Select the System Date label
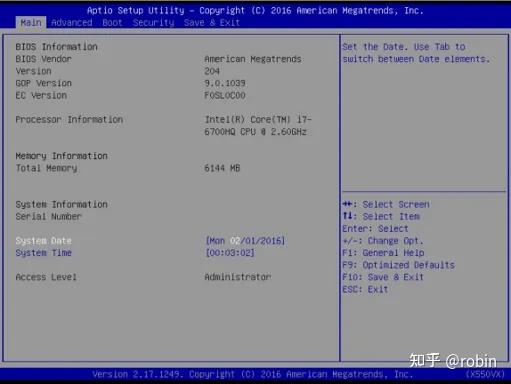511x384 pixels. coord(44,241)
